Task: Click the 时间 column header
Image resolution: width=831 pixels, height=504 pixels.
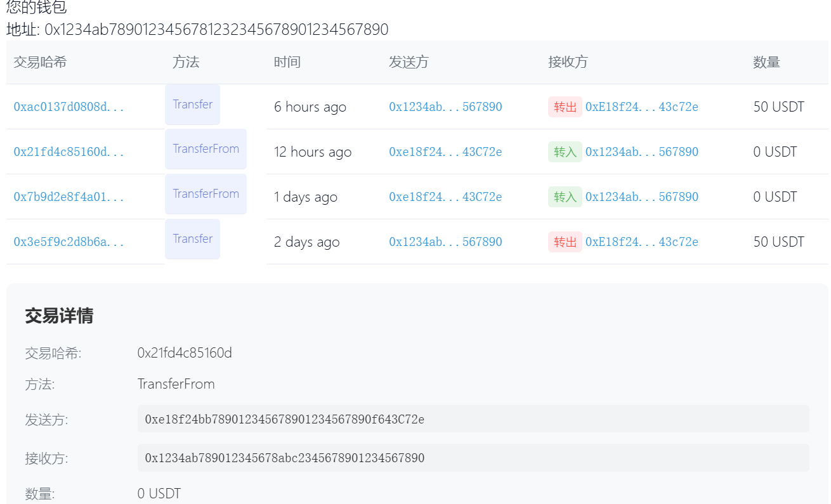Action: 287,62
